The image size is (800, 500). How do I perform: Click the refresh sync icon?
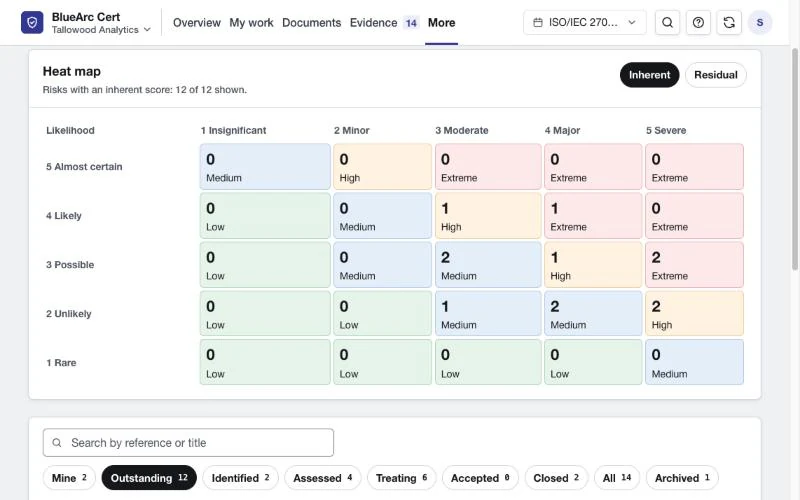[729, 22]
